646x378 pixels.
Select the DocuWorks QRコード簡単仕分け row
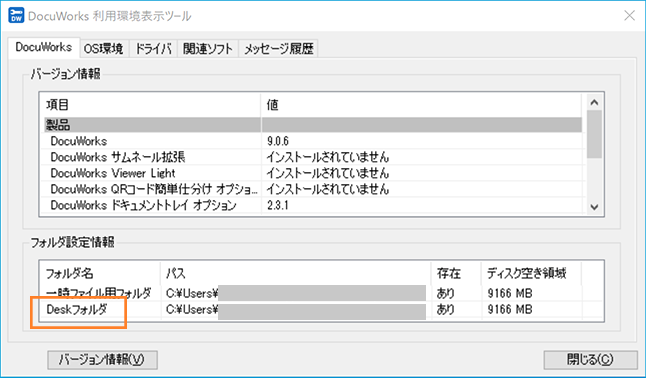click(312, 189)
